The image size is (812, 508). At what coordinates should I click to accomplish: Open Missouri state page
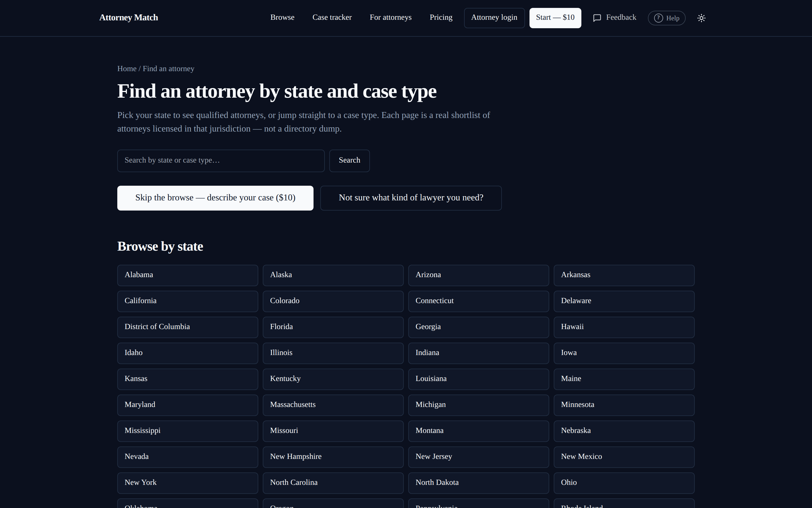pos(333,431)
